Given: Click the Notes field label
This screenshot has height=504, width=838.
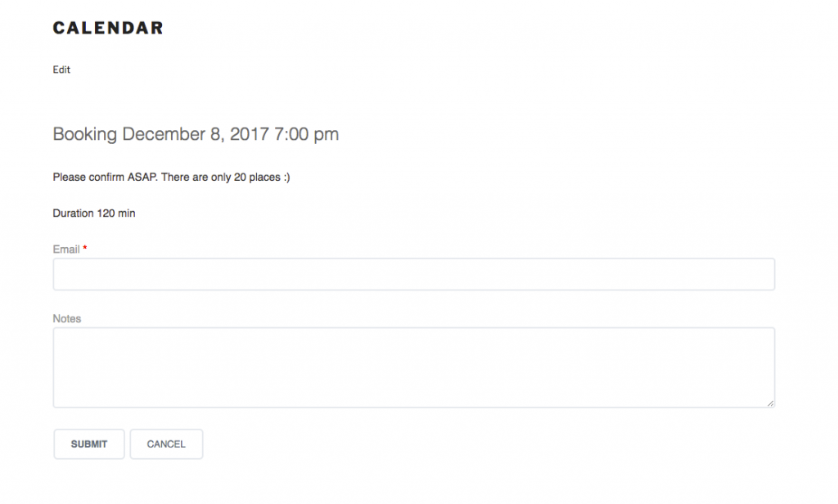Looking at the screenshot, I should tap(67, 318).
